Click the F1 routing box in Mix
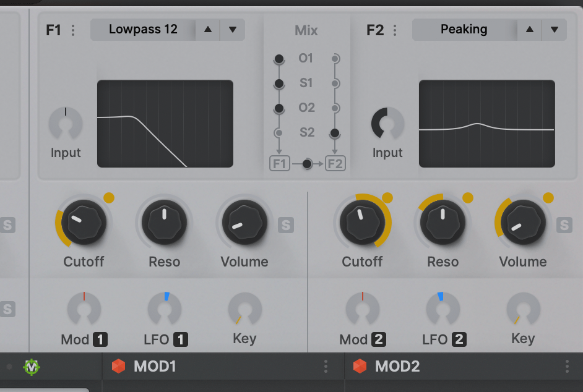The width and height of the screenshot is (583, 392). coord(280,163)
